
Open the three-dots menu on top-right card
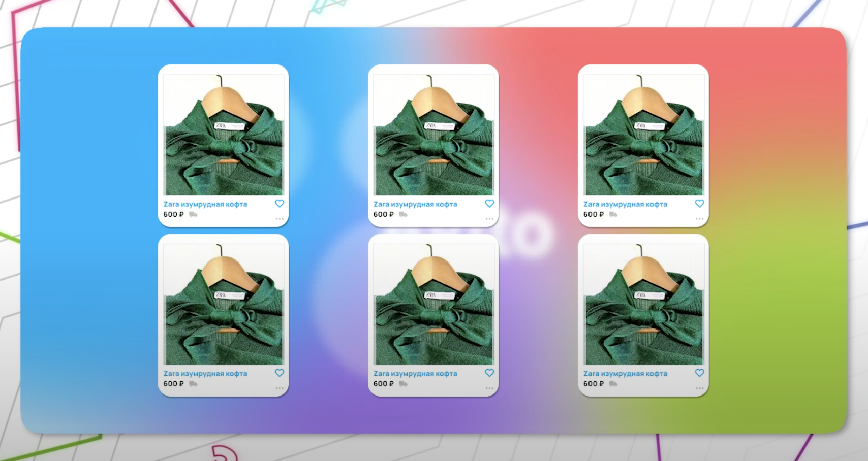pos(700,219)
